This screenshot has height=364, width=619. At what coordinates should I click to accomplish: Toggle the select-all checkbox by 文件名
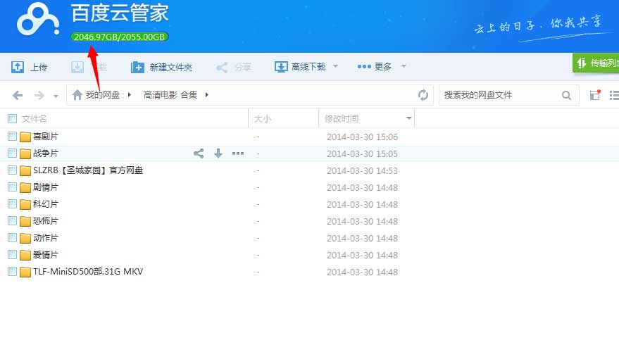(x=12, y=118)
